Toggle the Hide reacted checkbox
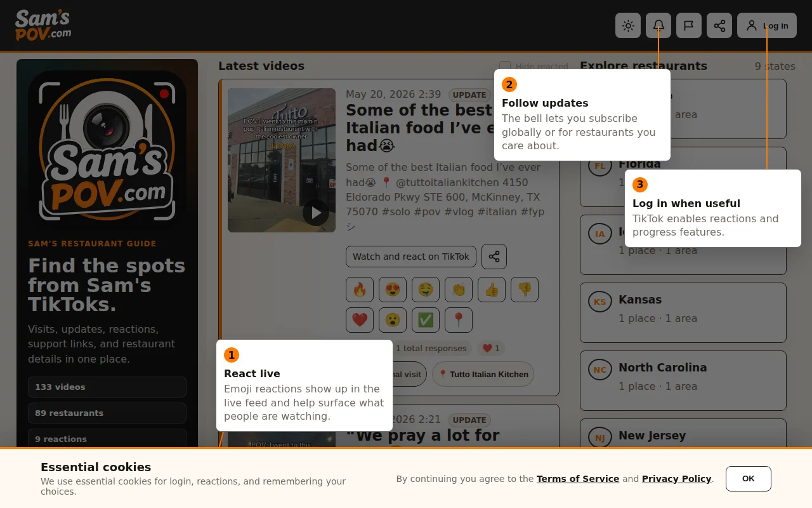The image size is (812, 508). pyautogui.click(x=505, y=66)
